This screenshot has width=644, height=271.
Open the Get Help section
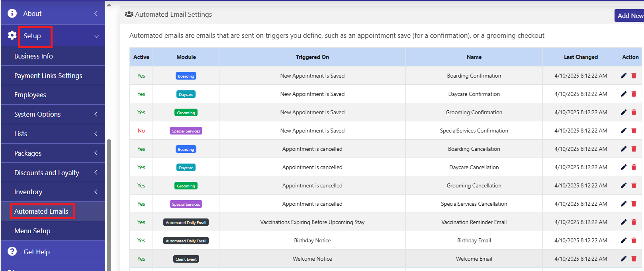point(37,252)
